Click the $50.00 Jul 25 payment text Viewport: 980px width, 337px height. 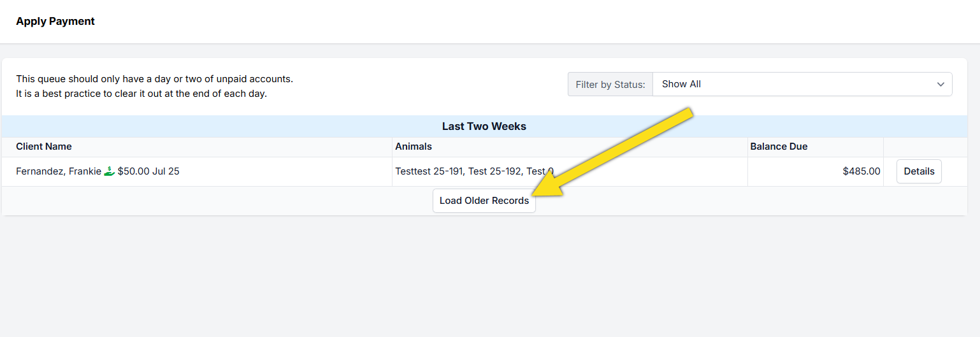(x=148, y=171)
